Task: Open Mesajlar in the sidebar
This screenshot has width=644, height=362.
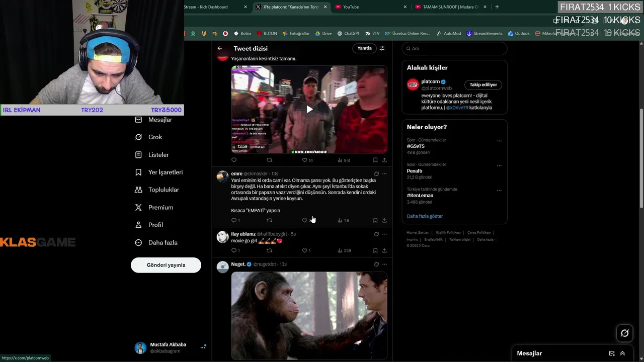Action: (153, 120)
